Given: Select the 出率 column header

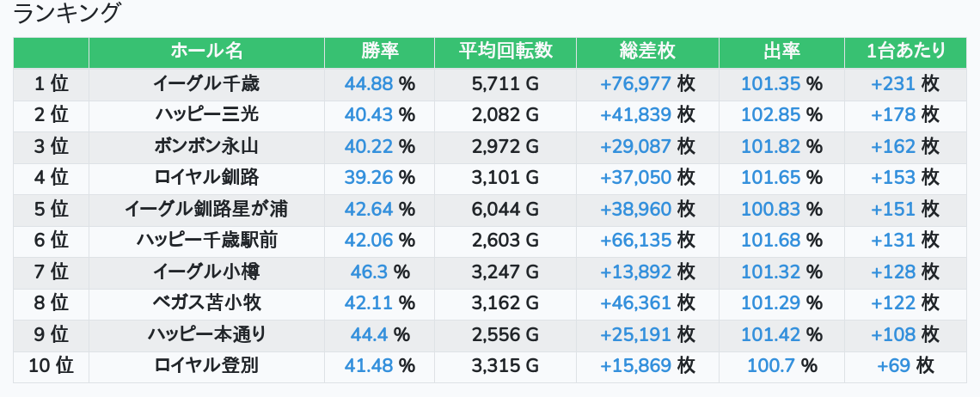Looking at the screenshot, I should 781,52.
